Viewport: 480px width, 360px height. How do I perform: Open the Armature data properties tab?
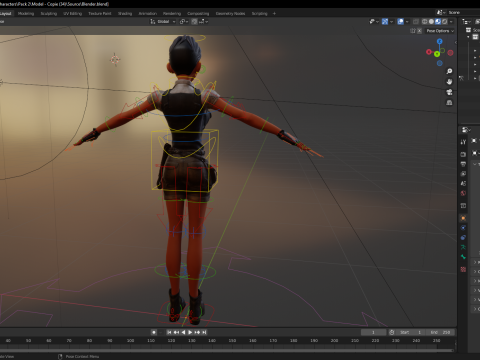pyautogui.click(x=463, y=247)
